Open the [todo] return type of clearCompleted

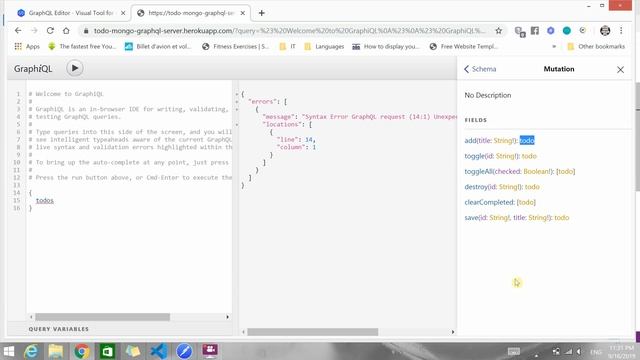526,202
